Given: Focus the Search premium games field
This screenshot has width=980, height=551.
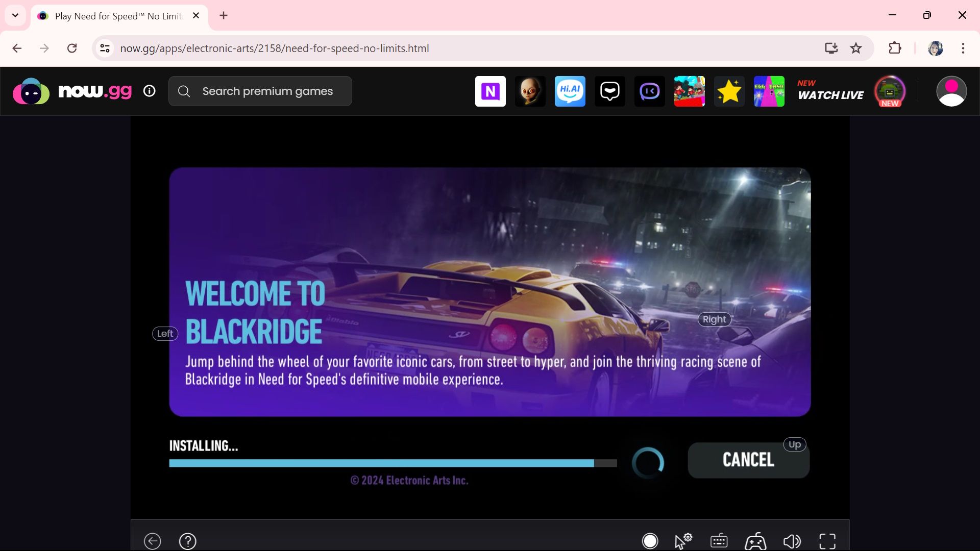Looking at the screenshot, I should click(260, 91).
